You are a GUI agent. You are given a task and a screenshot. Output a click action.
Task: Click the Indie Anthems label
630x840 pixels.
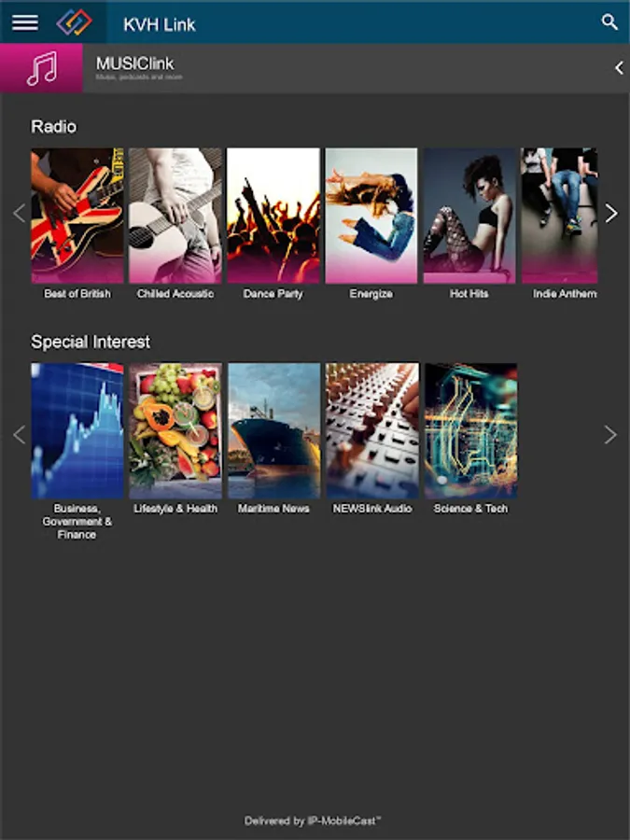[x=565, y=294]
